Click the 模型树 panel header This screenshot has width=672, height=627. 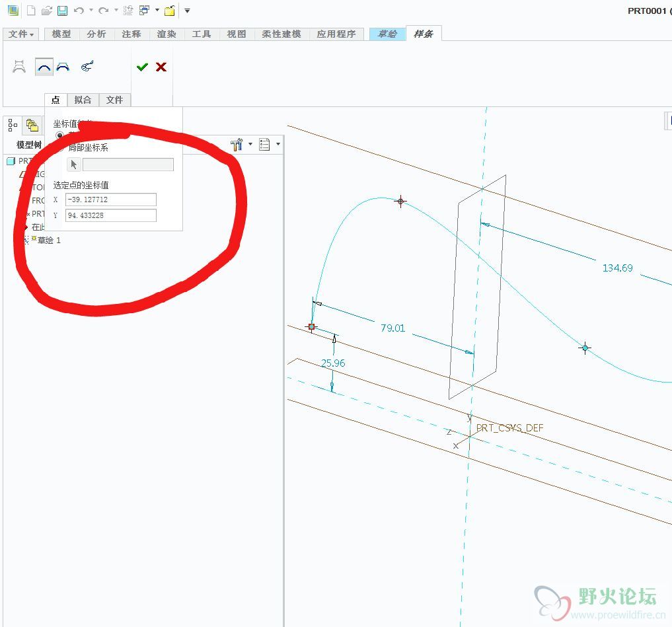(x=29, y=145)
